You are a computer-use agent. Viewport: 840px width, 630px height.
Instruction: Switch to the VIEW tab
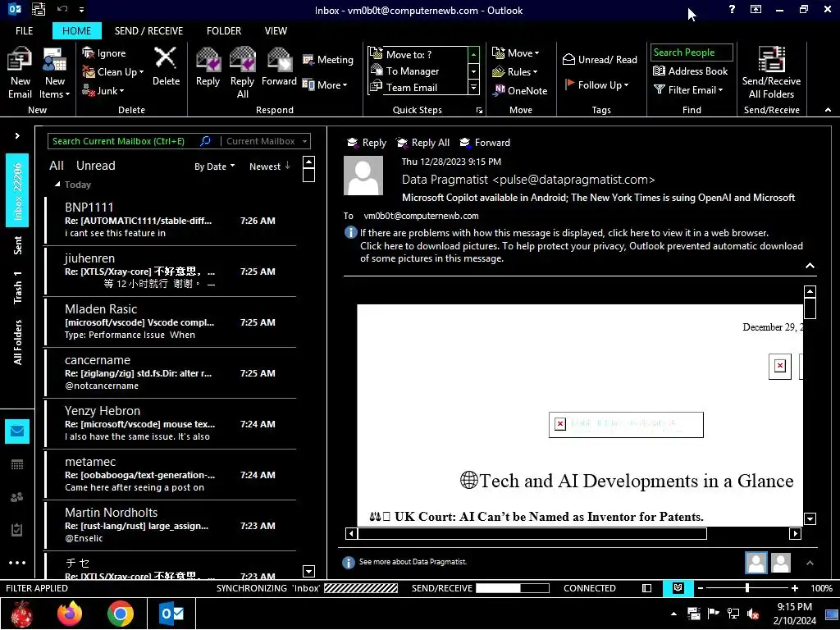tap(276, 30)
